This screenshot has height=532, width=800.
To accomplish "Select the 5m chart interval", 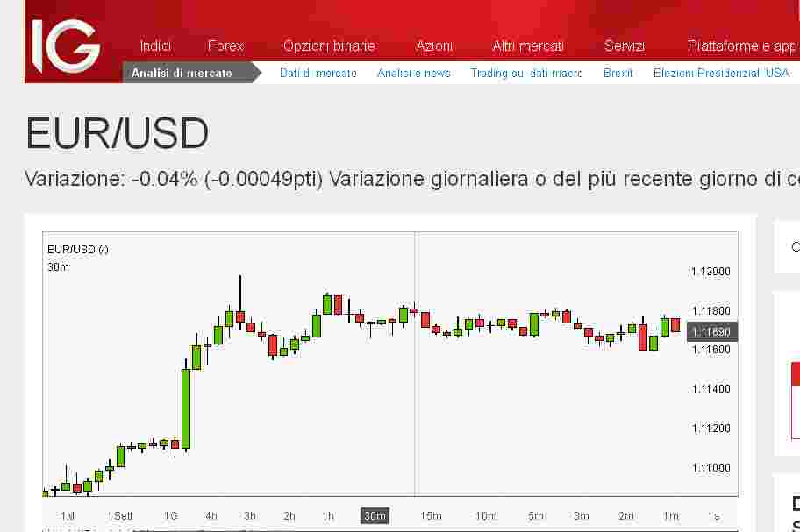I will click(x=536, y=515).
